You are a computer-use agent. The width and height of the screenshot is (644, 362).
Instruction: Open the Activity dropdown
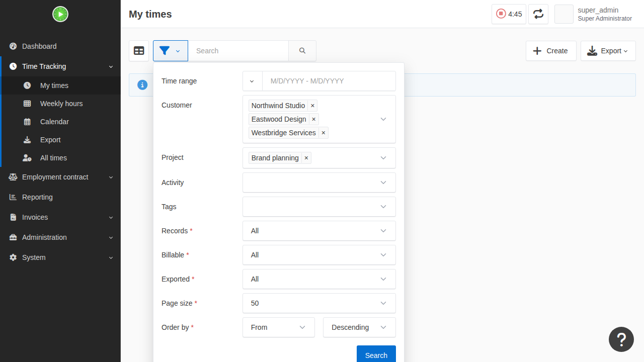319,183
